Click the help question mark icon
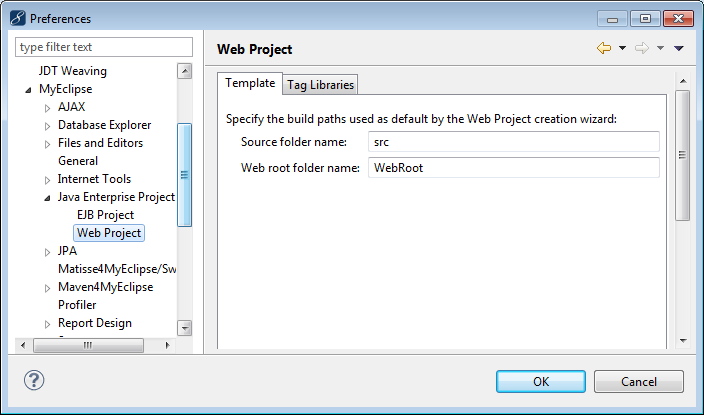This screenshot has height=415, width=704. click(x=34, y=380)
